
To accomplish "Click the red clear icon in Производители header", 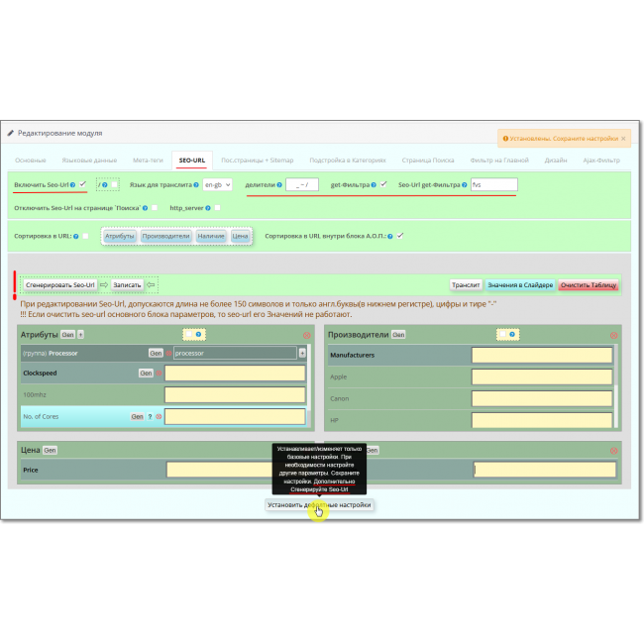I will (613, 335).
